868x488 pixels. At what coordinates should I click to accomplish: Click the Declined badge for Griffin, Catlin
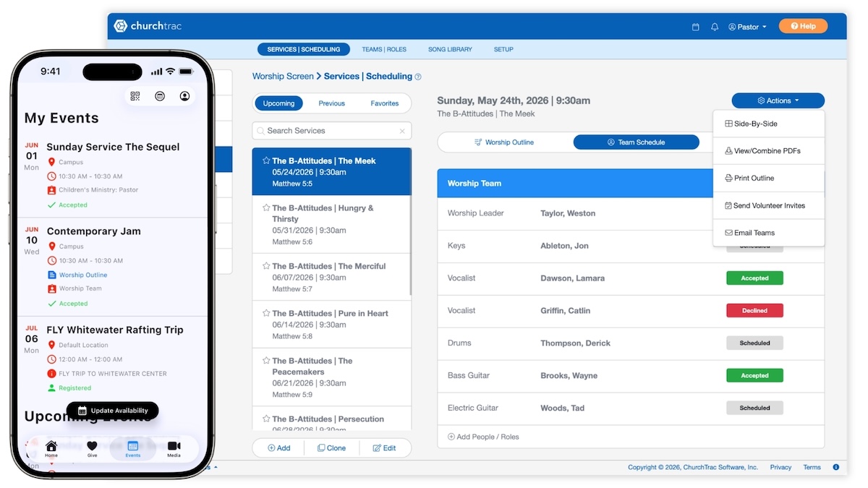(754, 311)
